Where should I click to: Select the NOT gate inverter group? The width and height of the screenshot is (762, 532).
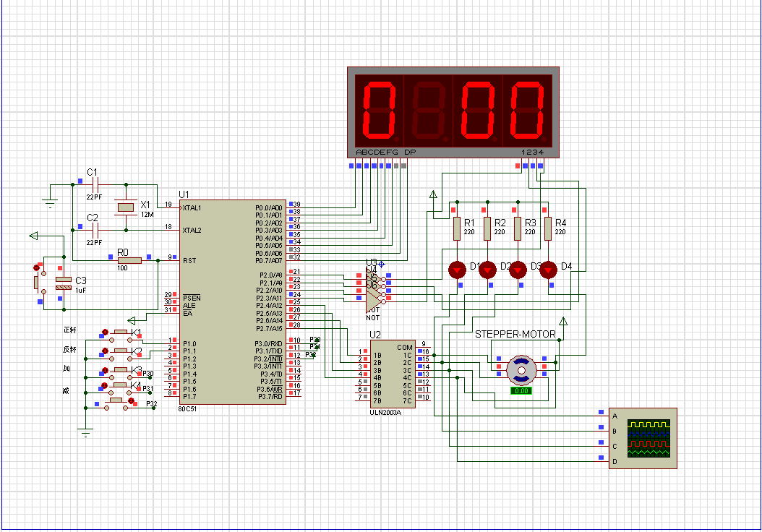pos(374,289)
